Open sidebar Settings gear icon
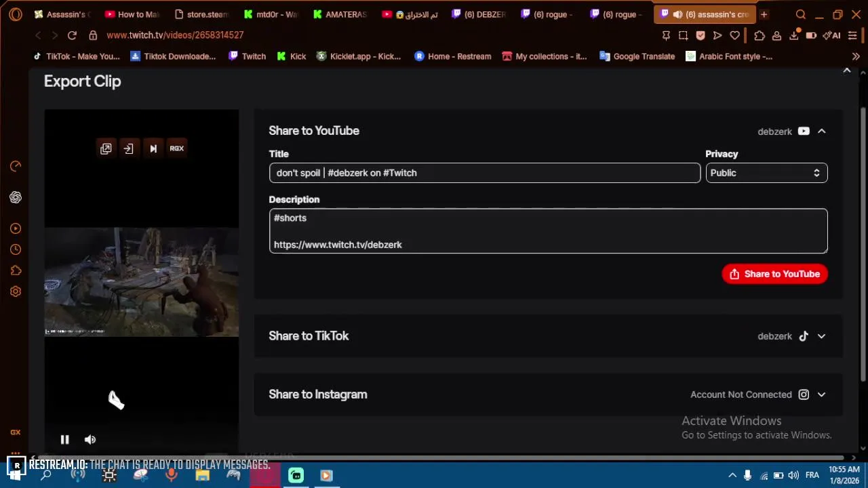The image size is (868, 488). [x=15, y=291]
